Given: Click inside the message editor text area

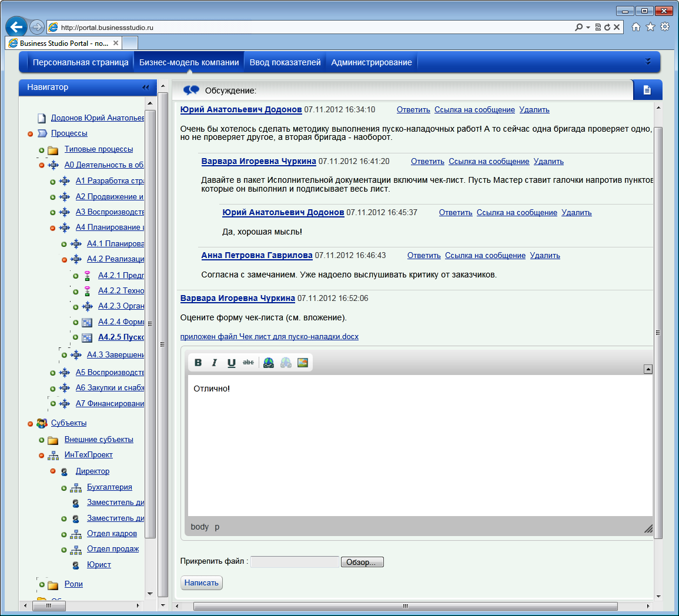Looking at the screenshot, I should click(420, 447).
